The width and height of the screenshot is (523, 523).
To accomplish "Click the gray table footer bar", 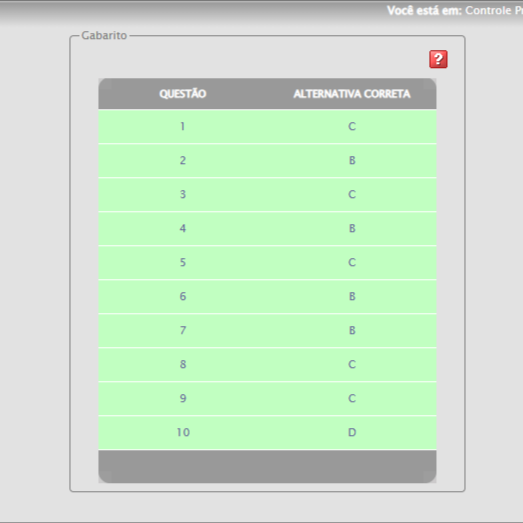I will click(267, 466).
